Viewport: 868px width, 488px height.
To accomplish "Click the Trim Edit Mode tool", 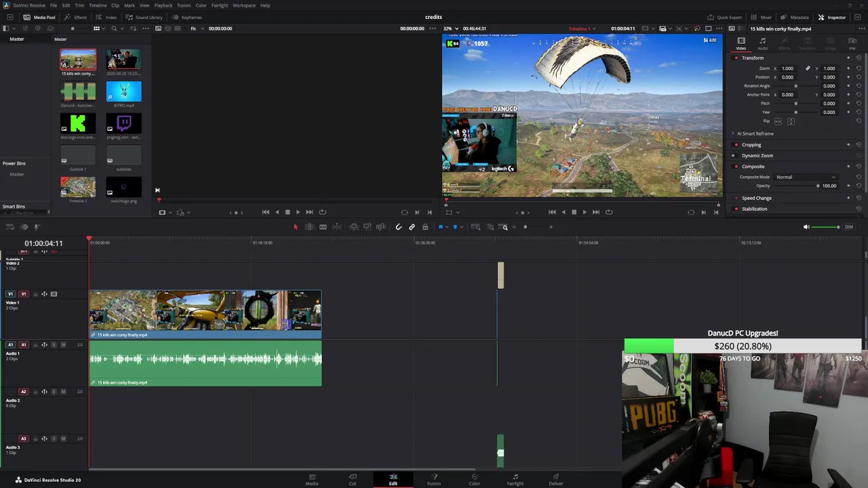I will pyautogui.click(x=309, y=227).
